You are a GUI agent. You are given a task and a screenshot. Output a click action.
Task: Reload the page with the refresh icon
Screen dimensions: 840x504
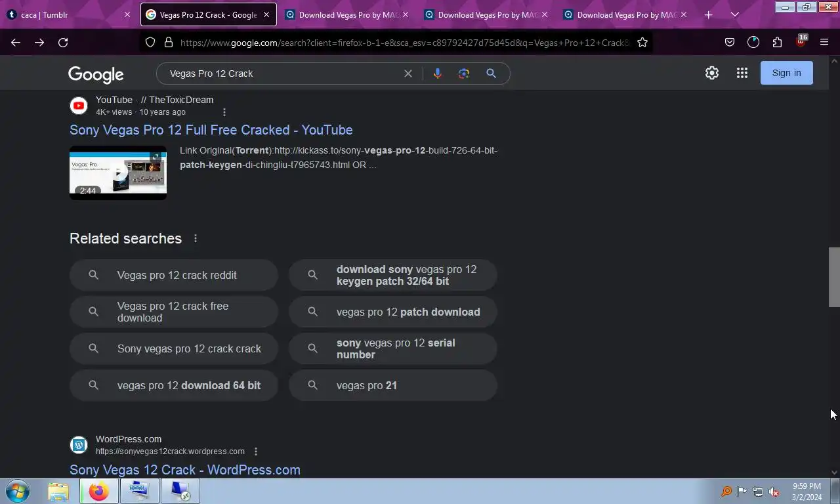click(63, 42)
